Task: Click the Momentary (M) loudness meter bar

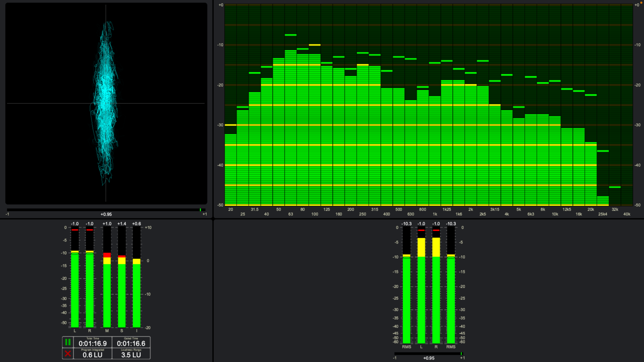Action: coord(107,293)
